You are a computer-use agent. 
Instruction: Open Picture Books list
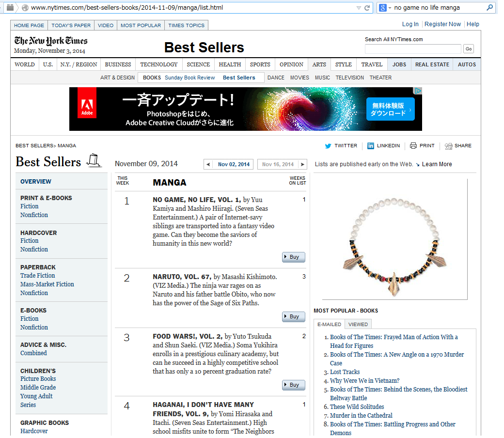38,378
